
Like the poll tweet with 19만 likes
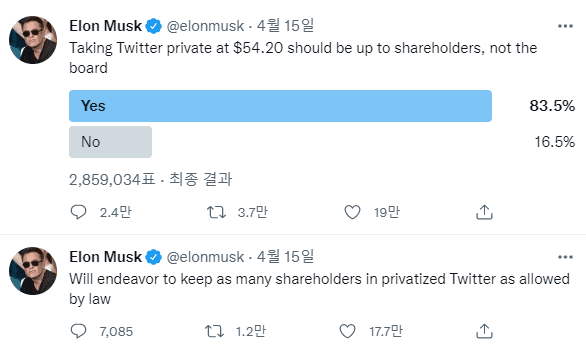coord(352,212)
